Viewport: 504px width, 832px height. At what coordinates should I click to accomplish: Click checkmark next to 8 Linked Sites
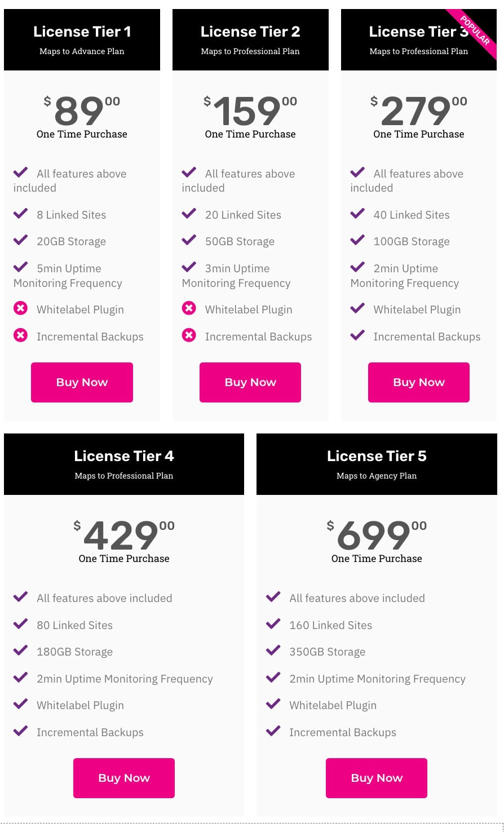click(x=20, y=214)
